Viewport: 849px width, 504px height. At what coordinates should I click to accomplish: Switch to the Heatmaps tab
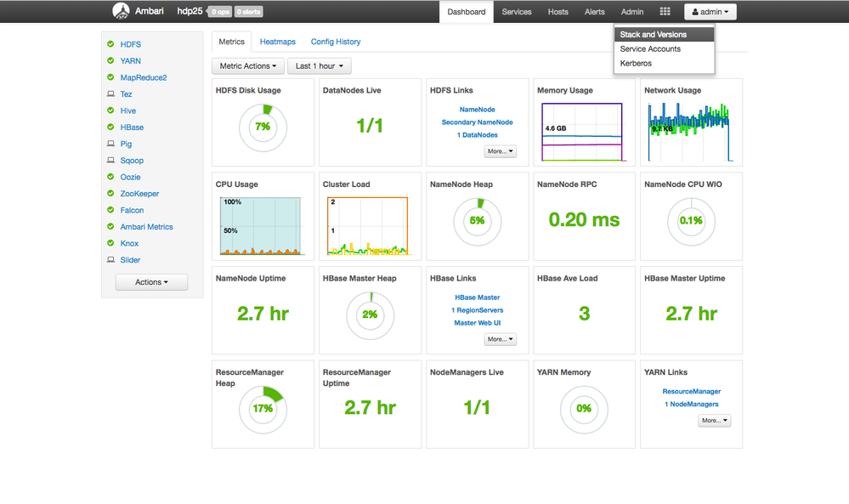(x=277, y=42)
